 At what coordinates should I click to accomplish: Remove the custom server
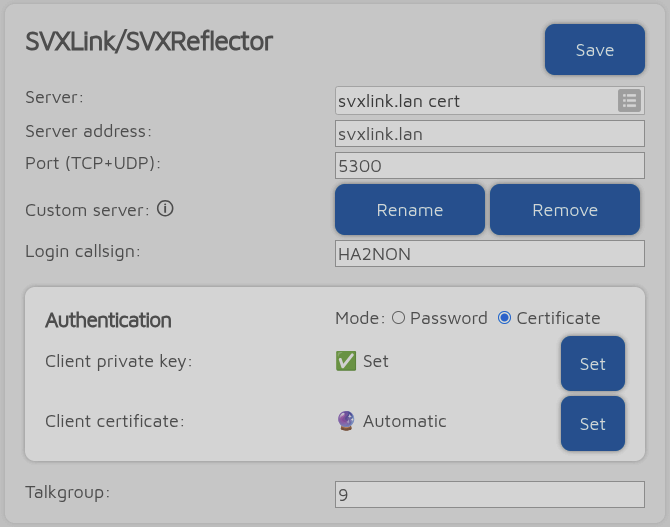point(565,210)
